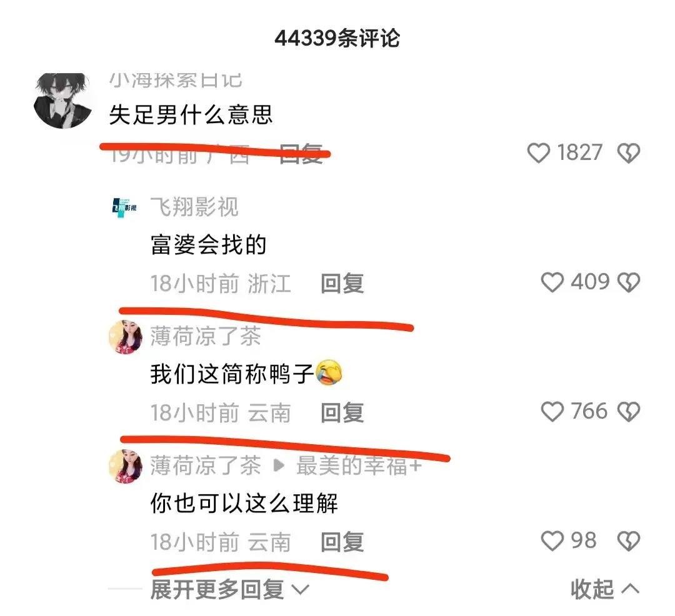
Task: Open 飞翔影视 username profile
Action: point(194,207)
